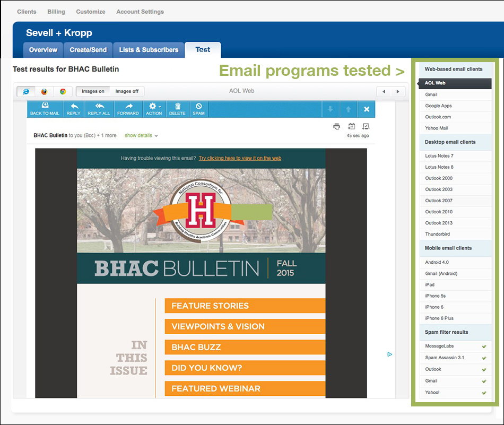Click the up arrow in AOL toolbar
This screenshot has height=425, width=504.
(348, 109)
